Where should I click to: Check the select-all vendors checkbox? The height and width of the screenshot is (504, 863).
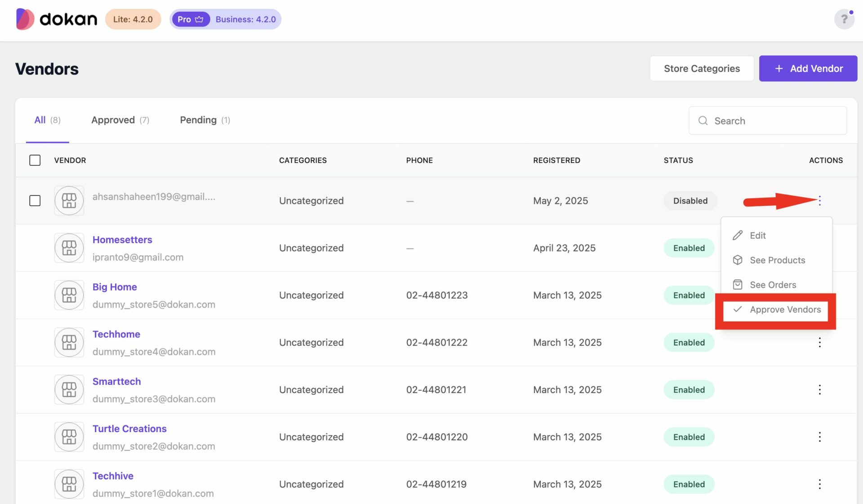pyautogui.click(x=35, y=160)
